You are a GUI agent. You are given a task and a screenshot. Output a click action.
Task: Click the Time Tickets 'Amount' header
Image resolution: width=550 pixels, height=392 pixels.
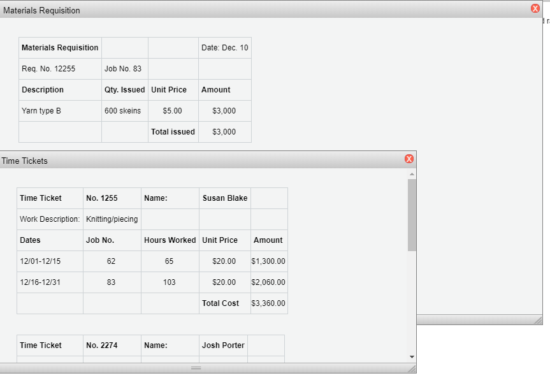coord(269,240)
